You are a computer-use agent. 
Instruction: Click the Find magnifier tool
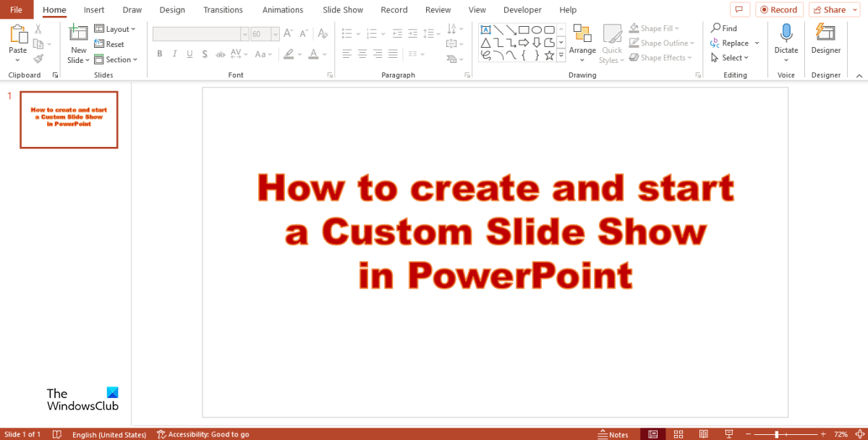pos(724,28)
